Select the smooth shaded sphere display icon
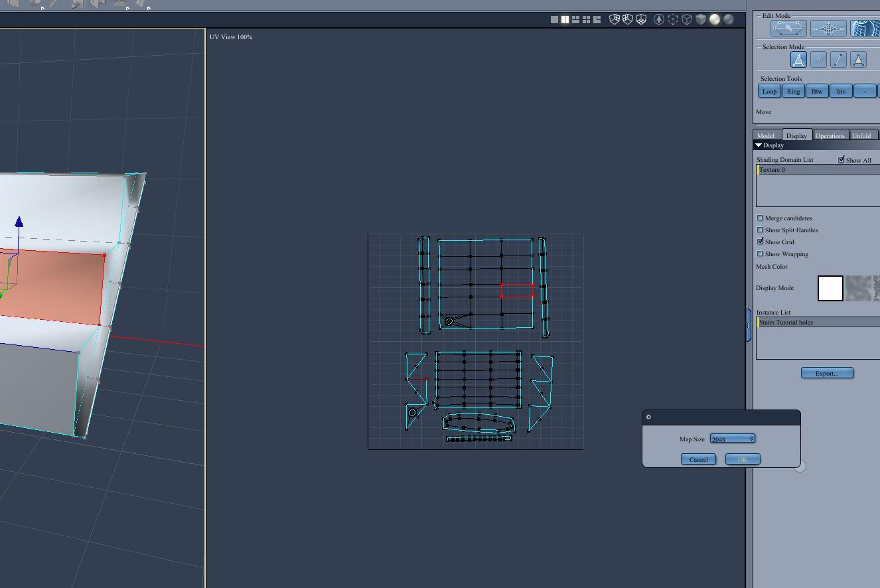This screenshot has width=880, height=588. point(715,19)
